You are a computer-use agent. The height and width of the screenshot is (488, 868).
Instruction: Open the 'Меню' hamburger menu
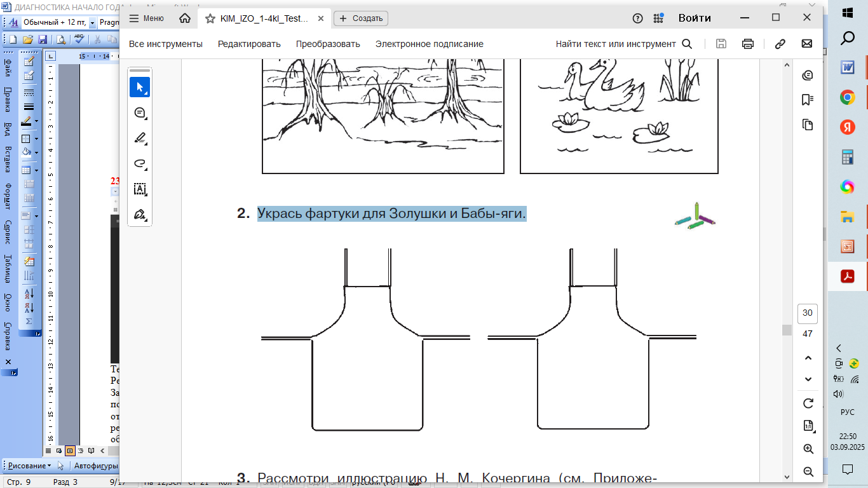click(x=147, y=18)
